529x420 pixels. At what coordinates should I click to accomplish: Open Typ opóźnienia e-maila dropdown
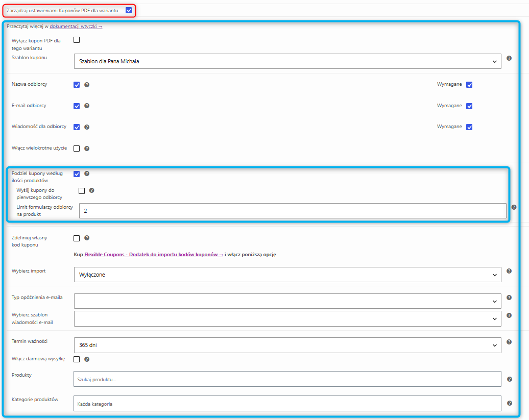[x=287, y=301]
